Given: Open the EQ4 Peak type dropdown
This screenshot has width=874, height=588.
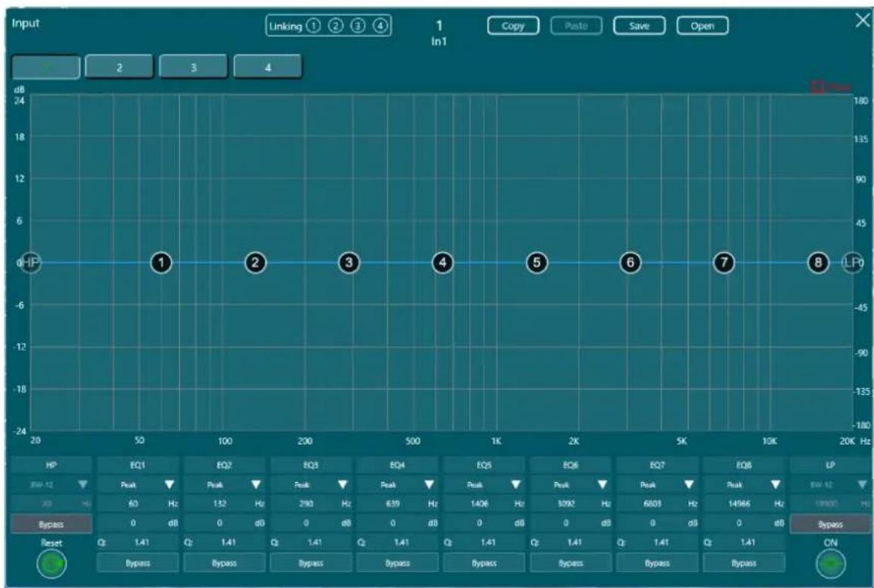Looking at the screenshot, I should (397, 485).
